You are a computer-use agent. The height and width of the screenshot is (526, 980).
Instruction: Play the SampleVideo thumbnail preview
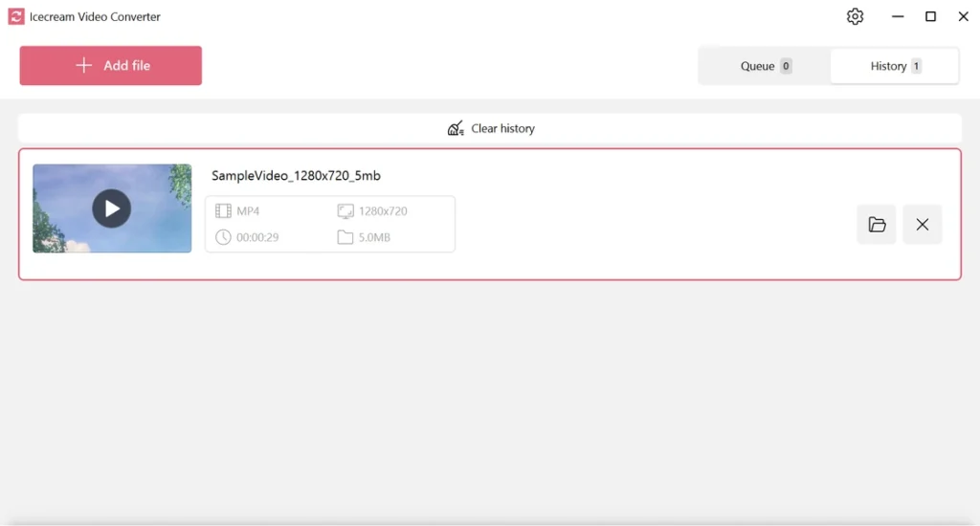click(111, 208)
